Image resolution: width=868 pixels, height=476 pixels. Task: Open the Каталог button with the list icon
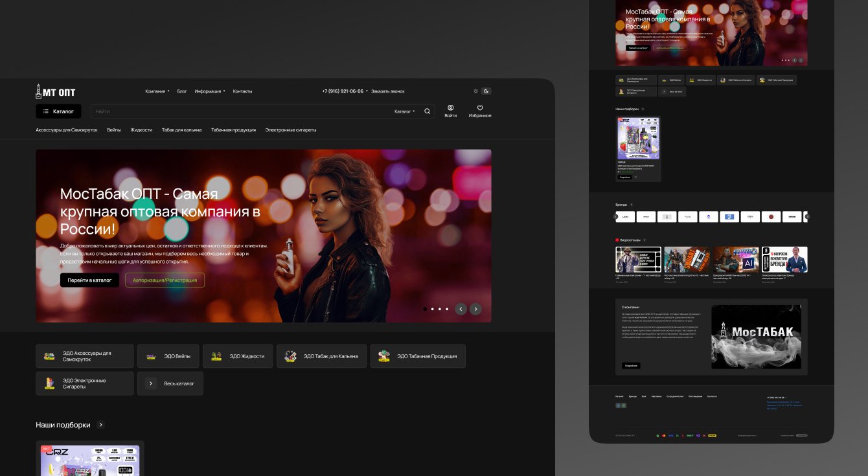pos(58,111)
